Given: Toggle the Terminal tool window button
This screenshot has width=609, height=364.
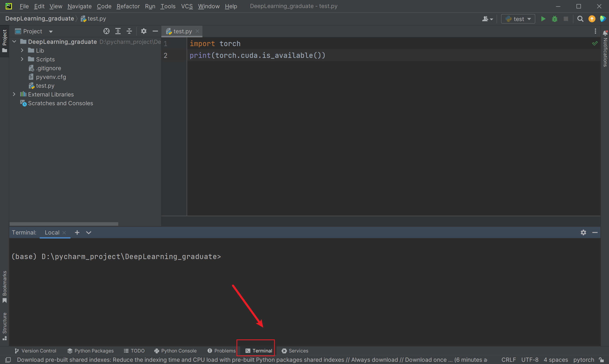Looking at the screenshot, I should [259, 351].
